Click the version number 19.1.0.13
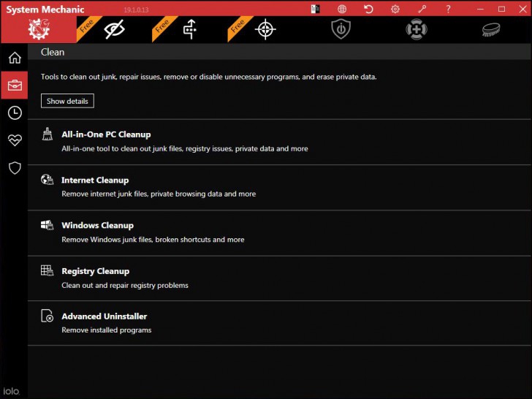Viewport: 532px width, 399px height. pyautogui.click(x=136, y=9)
